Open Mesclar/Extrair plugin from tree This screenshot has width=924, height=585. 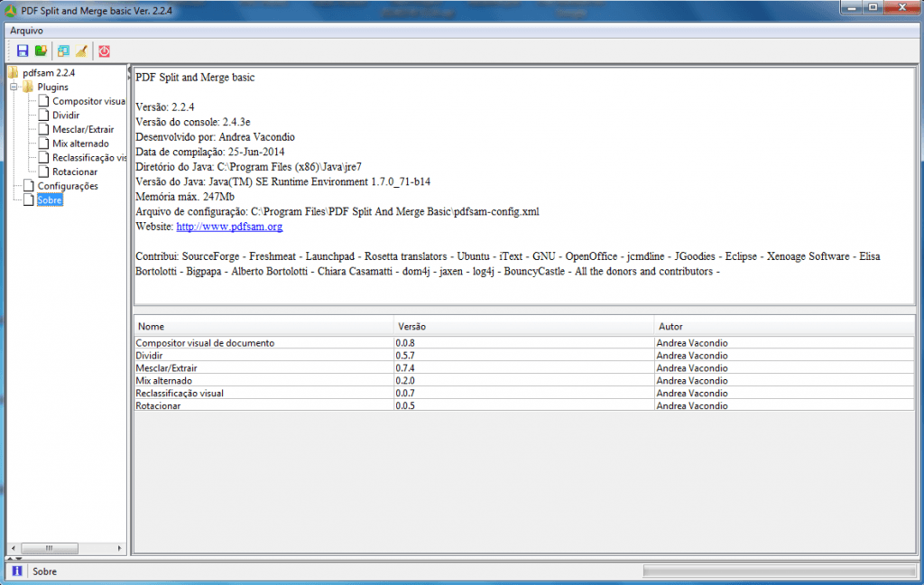coord(82,129)
